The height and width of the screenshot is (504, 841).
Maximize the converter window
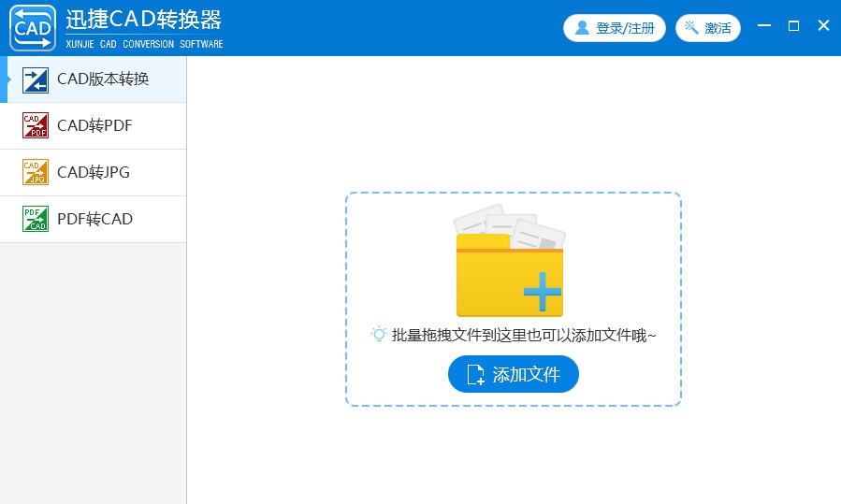794,25
